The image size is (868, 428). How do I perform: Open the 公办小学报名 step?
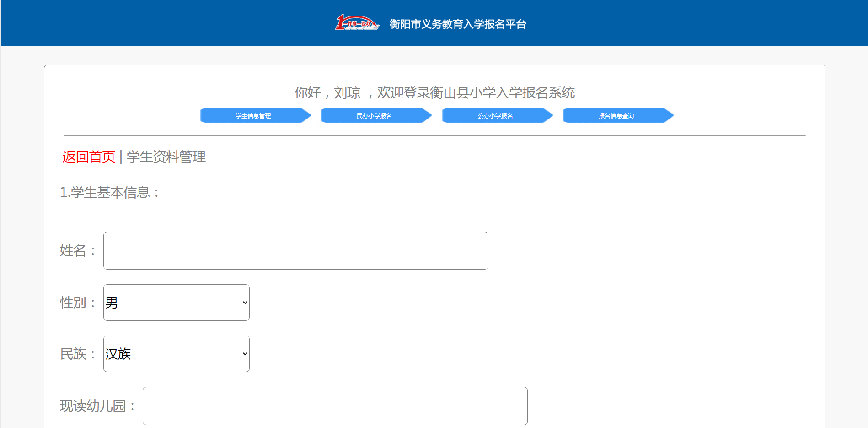tap(496, 116)
